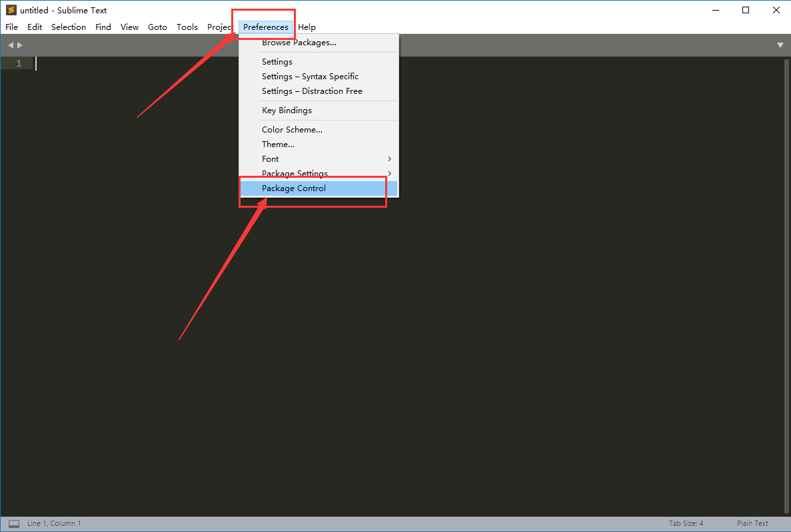Screen dimensions: 791x532
Task: Click the forward navigation arrow icon
Action: (x=19, y=45)
